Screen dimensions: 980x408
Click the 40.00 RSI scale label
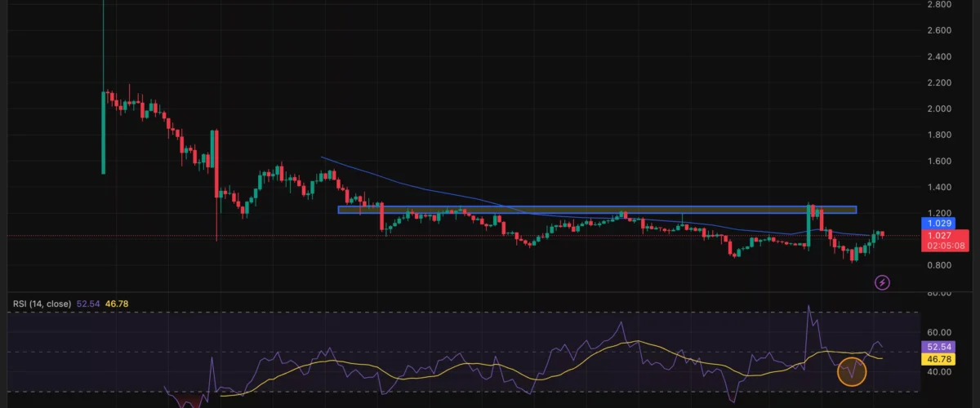coord(938,372)
